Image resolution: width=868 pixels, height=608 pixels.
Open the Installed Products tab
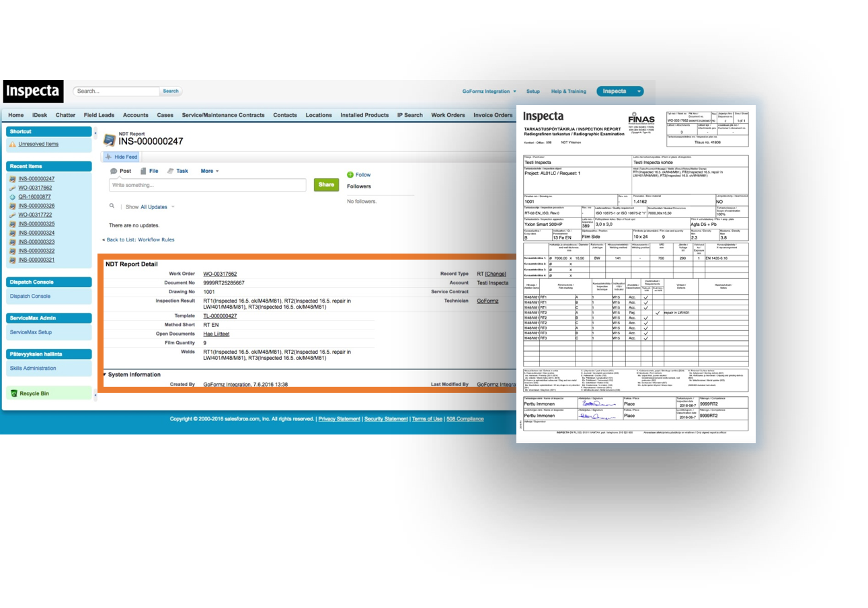coord(364,115)
